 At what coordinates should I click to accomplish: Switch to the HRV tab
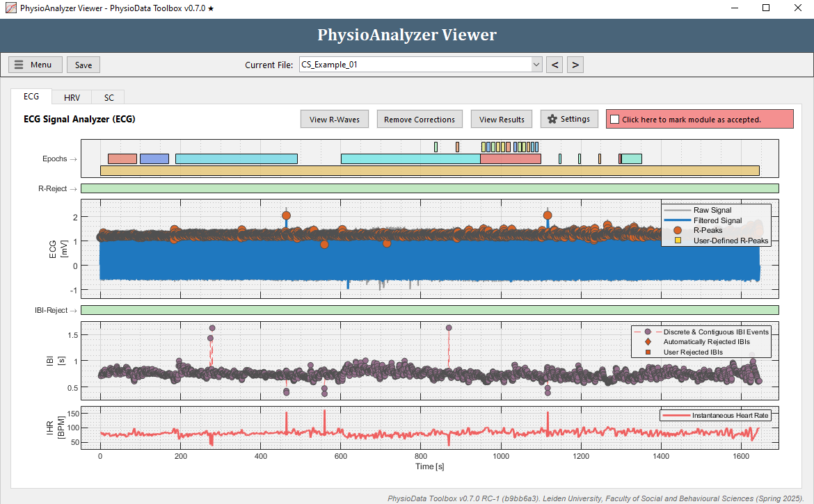point(72,97)
